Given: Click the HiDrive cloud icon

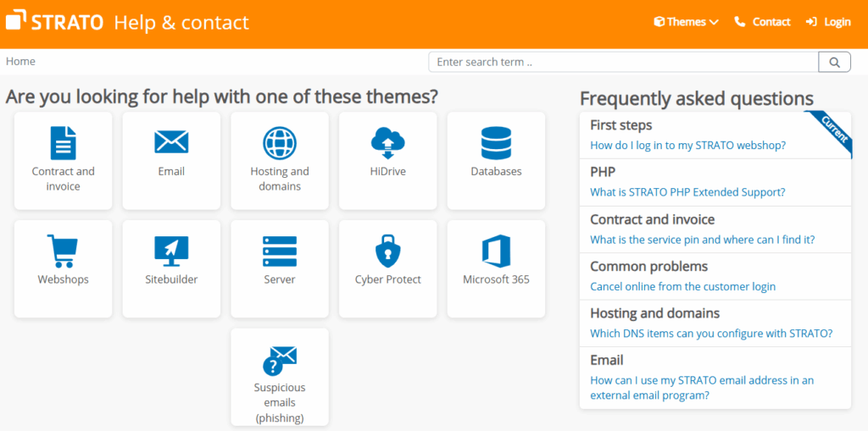Looking at the screenshot, I should [387, 143].
